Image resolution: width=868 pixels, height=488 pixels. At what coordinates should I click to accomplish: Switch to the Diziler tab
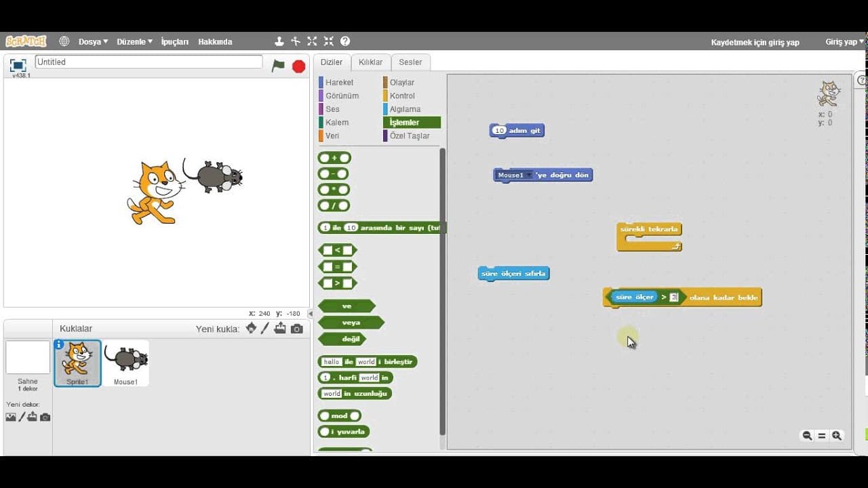pyautogui.click(x=332, y=62)
